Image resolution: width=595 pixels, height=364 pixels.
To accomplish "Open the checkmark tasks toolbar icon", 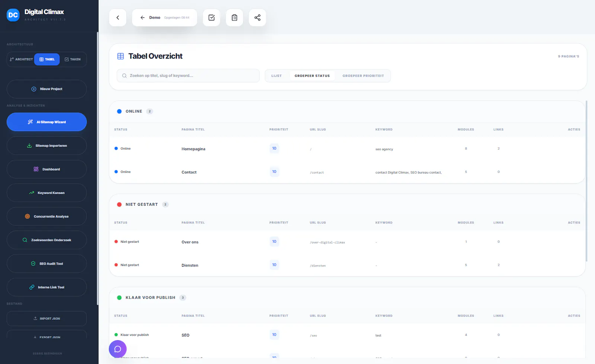I will (x=212, y=17).
